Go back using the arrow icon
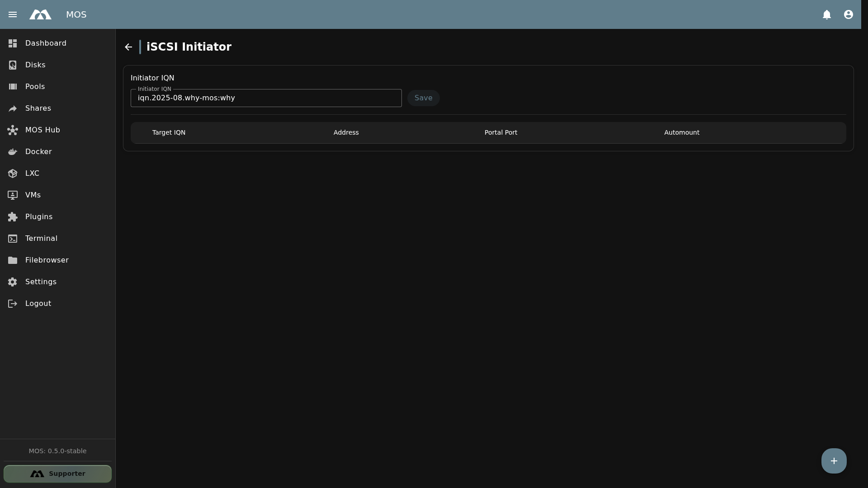The height and width of the screenshot is (488, 868). [128, 47]
